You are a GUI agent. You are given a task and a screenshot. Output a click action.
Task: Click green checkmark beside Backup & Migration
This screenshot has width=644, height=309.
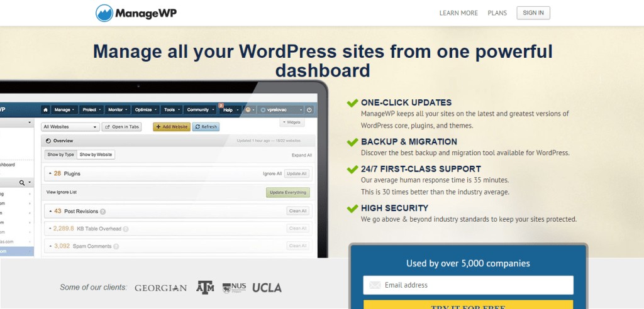pyautogui.click(x=352, y=142)
